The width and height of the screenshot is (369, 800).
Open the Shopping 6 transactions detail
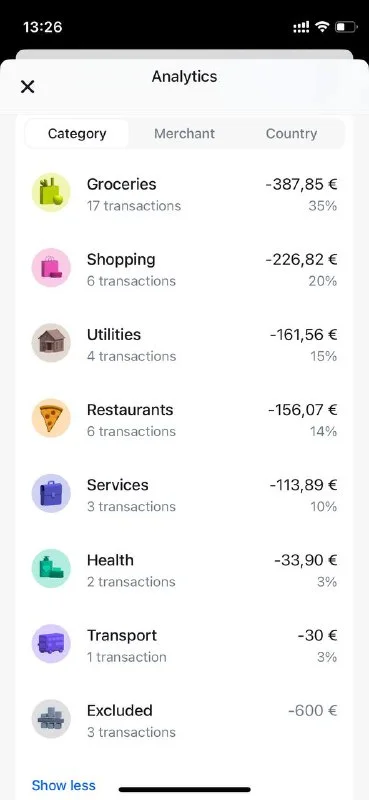pyautogui.click(x=131, y=281)
